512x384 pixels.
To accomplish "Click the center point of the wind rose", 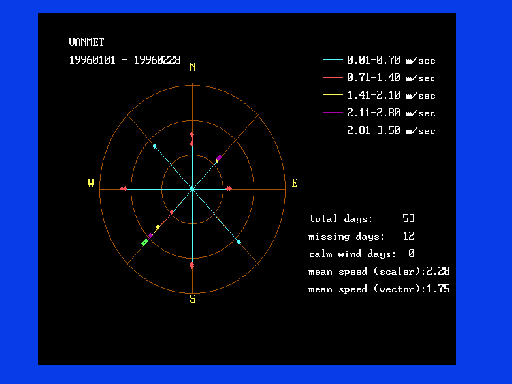I will (192, 189).
